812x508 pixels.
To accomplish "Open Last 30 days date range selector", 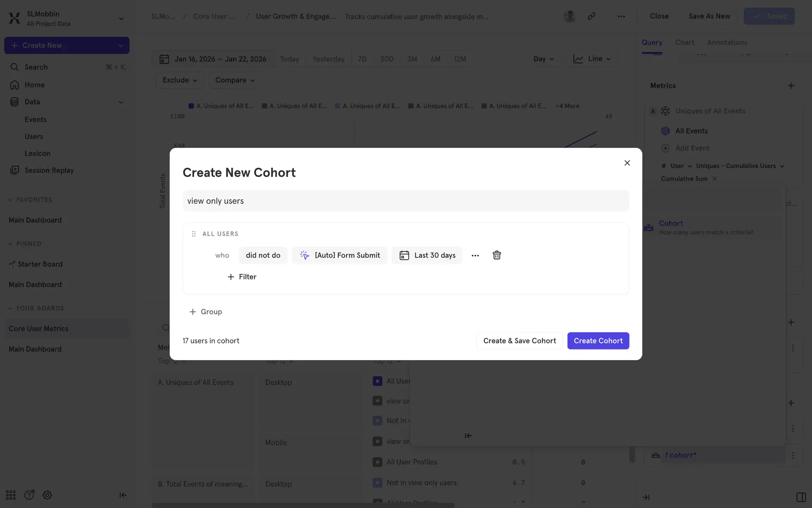I will tap(427, 255).
